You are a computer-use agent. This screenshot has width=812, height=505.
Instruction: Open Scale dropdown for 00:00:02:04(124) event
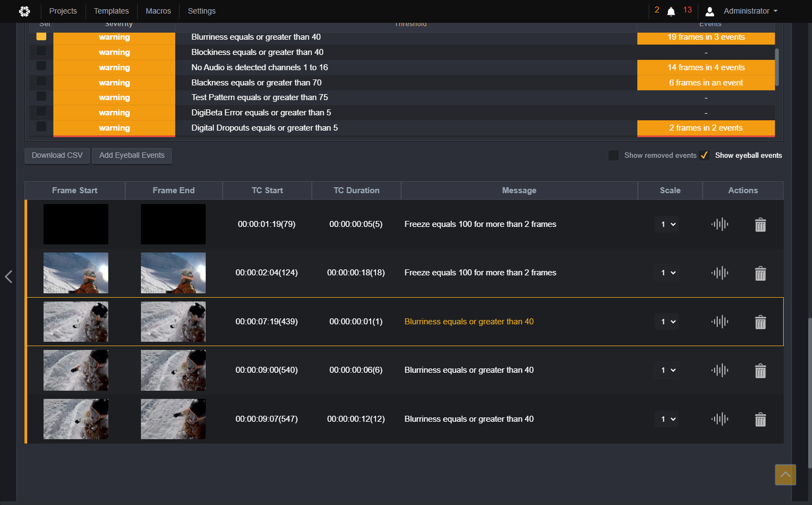point(667,273)
